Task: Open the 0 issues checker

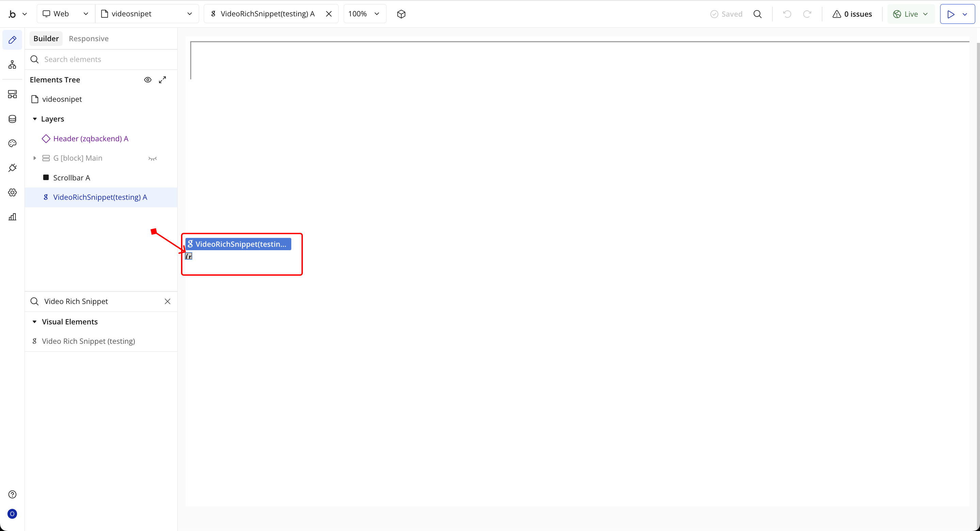Action: (x=852, y=14)
